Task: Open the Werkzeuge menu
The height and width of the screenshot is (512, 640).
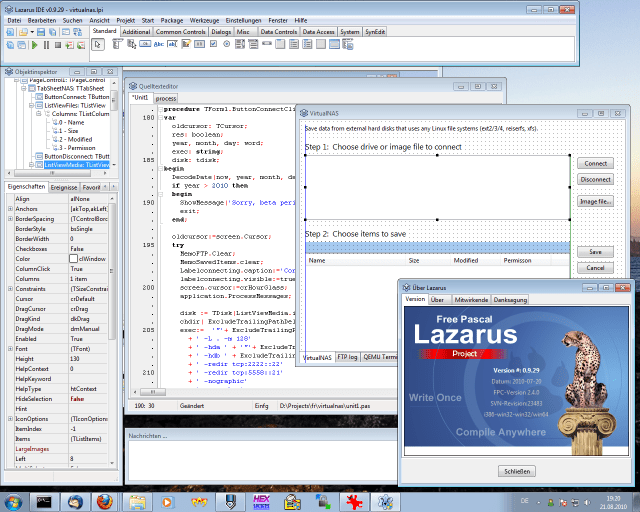Action: 204,20
